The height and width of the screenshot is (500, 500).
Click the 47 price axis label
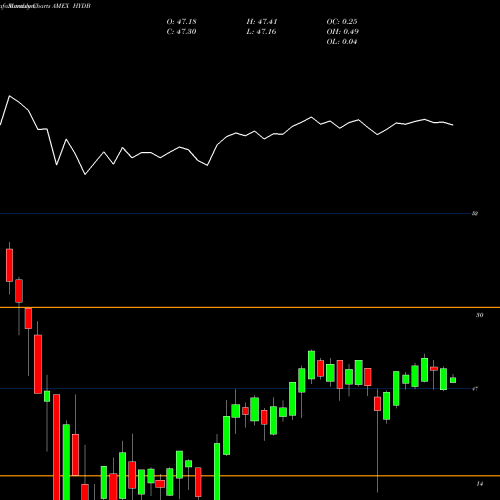[475, 389]
